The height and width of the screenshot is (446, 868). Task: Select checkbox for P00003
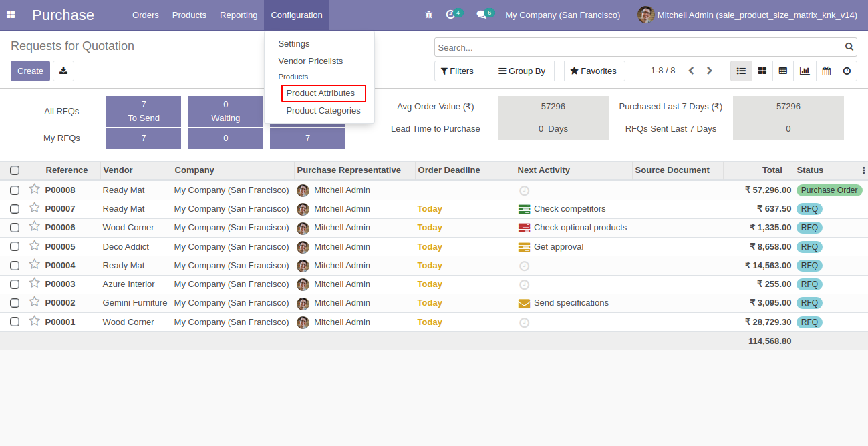point(15,284)
